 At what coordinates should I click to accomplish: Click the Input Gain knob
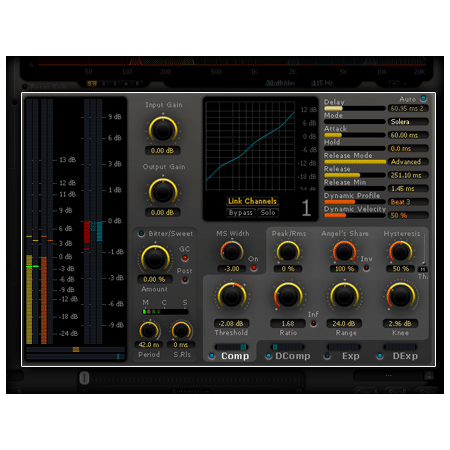coord(163,130)
